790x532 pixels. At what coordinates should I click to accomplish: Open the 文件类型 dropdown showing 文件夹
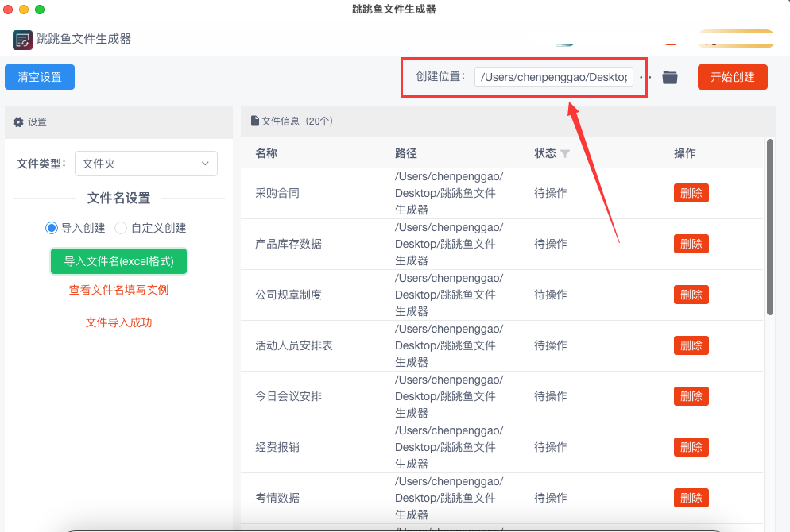click(146, 164)
